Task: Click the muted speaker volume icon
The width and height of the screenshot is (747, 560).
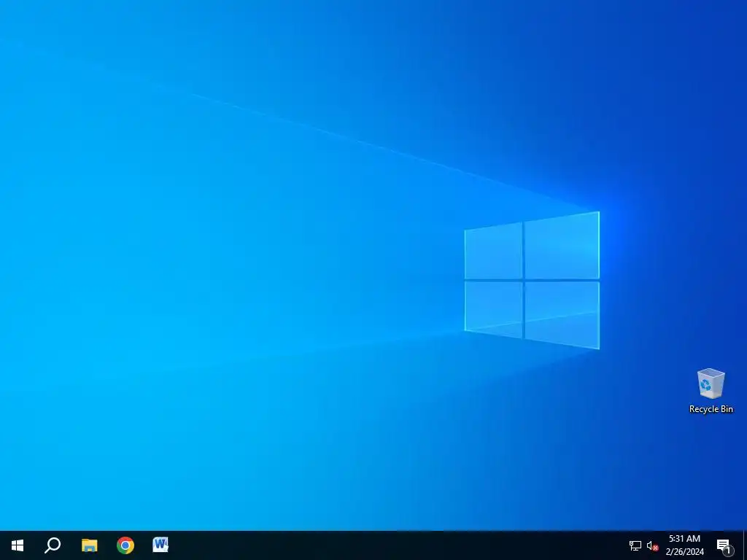Action: coord(652,545)
